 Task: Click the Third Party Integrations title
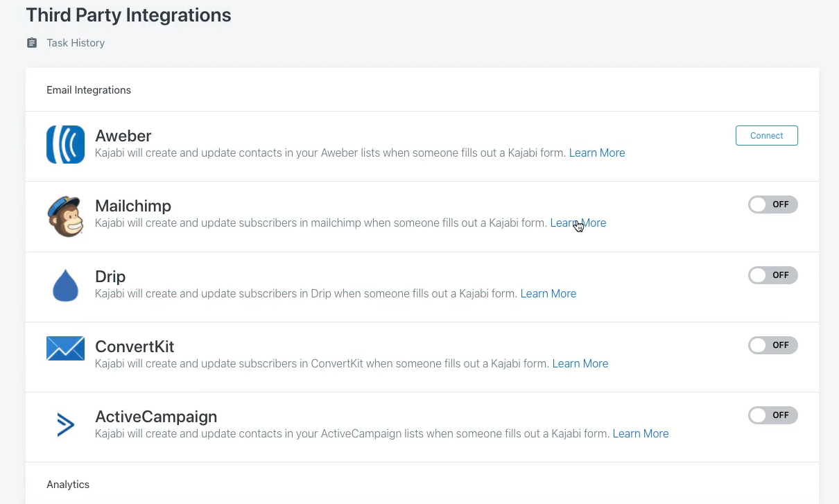(x=129, y=15)
